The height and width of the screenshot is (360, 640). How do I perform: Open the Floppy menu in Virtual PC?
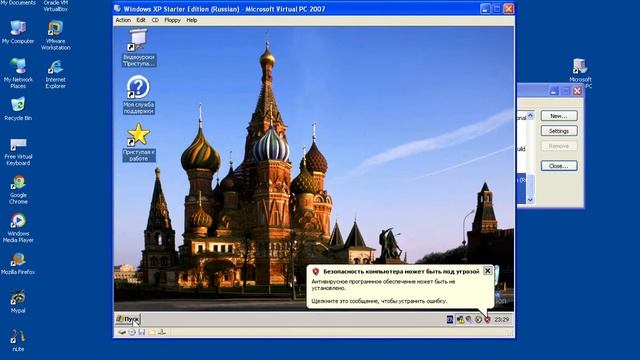[172, 20]
